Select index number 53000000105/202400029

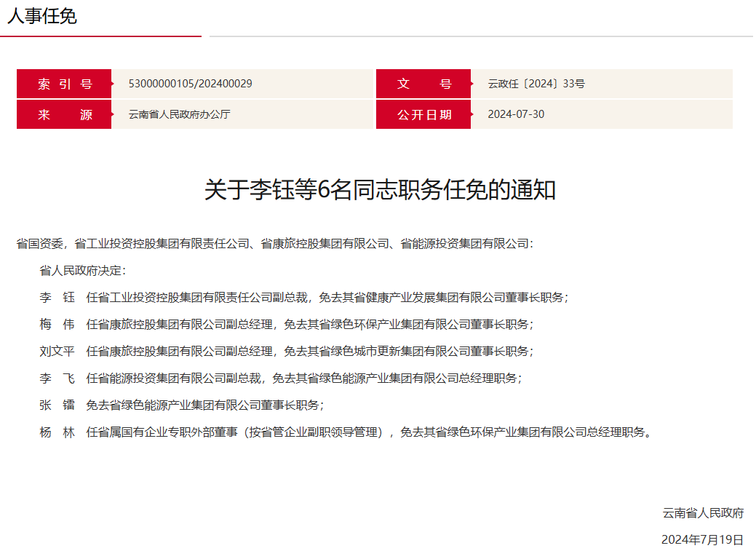point(190,84)
